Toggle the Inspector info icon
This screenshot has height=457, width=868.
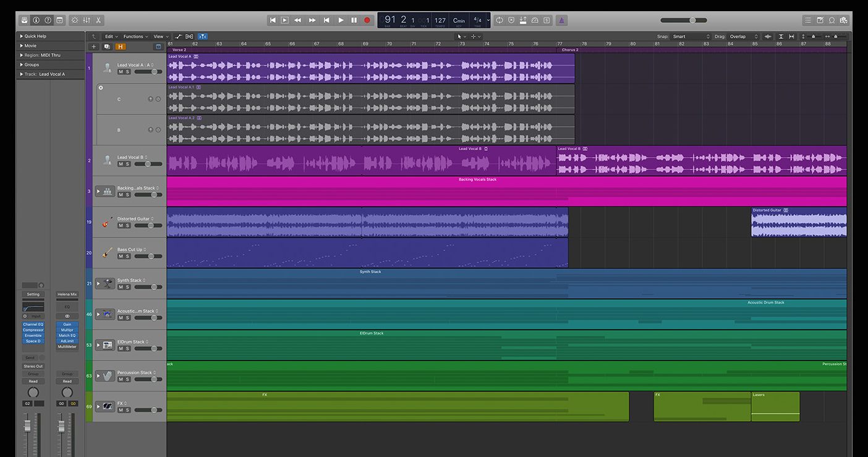tap(36, 19)
